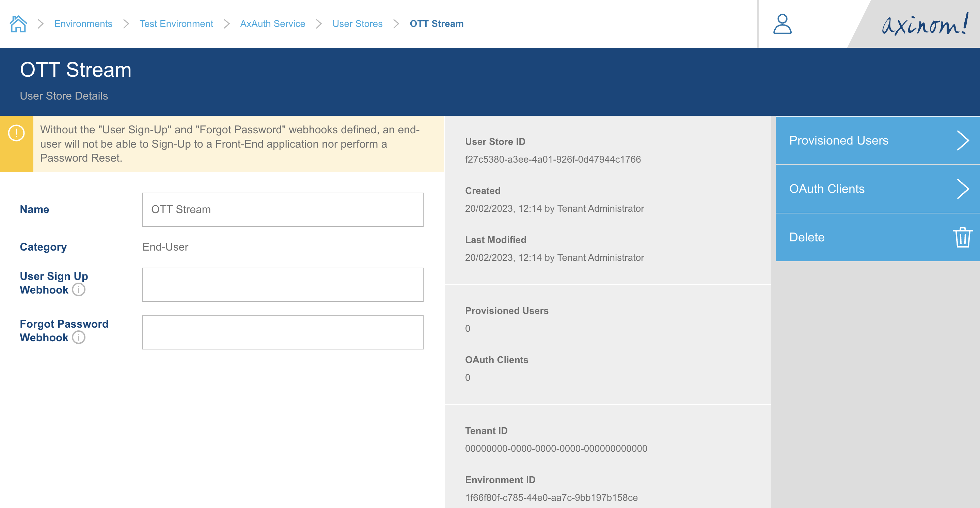This screenshot has height=508, width=980.
Task: Go to Environments breadcrumb
Action: [x=83, y=24]
